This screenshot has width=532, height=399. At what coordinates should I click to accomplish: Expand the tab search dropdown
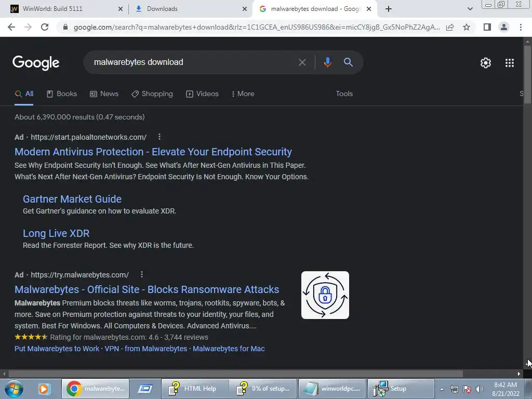click(470, 9)
